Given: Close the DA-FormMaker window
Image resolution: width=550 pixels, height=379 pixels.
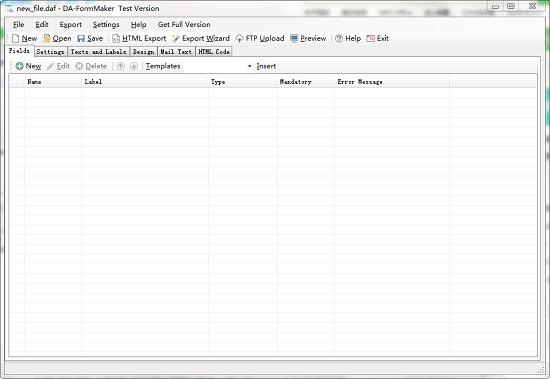Looking at the screenshot, I should [532, 6].
